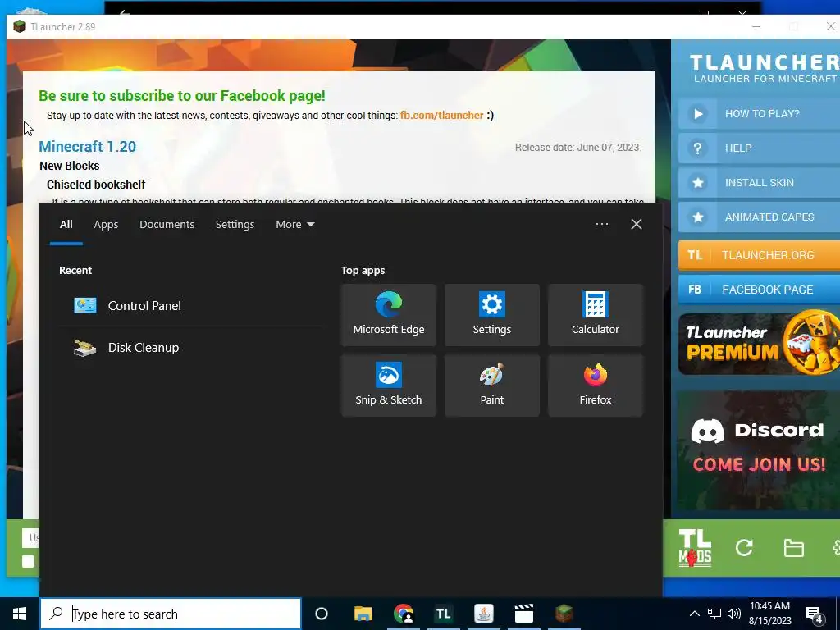
Task: Open Disk Cleanup from Recent list
Action: [x=190, y=348]
